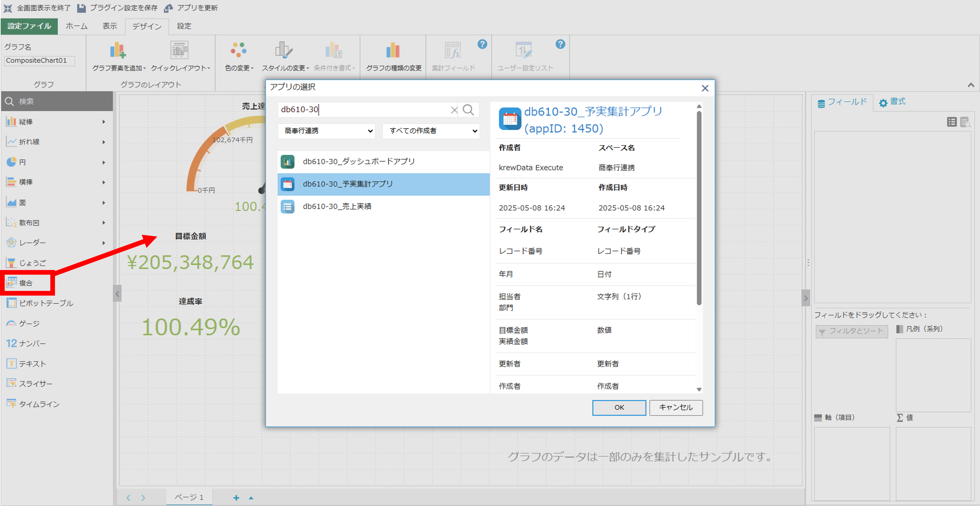980x506 pixels.
Task: Click style change brush icon
Action: (x=284, y=50)
